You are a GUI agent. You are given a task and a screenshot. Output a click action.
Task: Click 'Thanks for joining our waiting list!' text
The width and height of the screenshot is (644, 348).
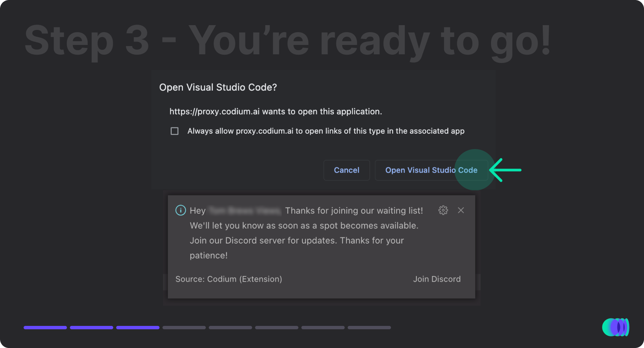(x=354, y=211)
